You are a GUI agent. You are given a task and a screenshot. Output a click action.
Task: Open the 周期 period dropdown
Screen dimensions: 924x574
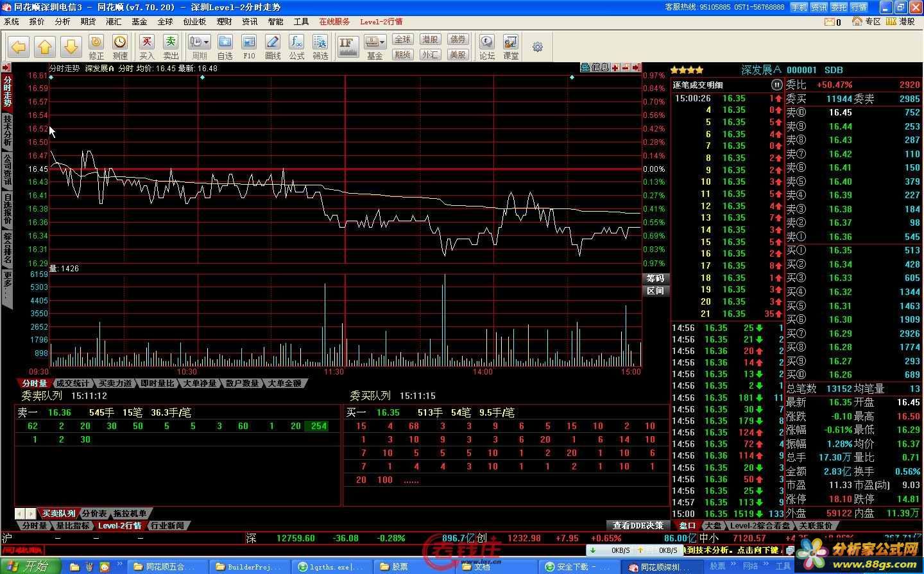click(x=199, y=47)
